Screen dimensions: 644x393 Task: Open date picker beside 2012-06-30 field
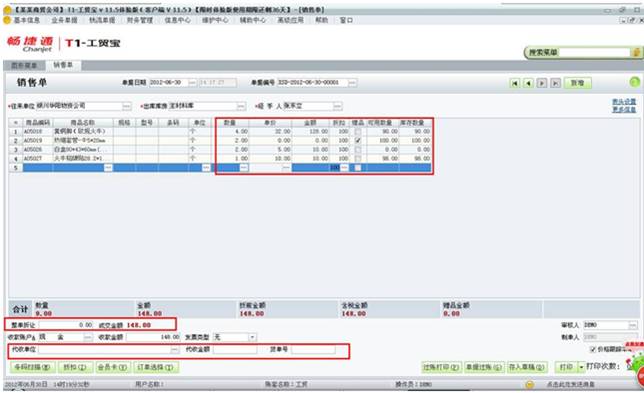click(192, 83)
